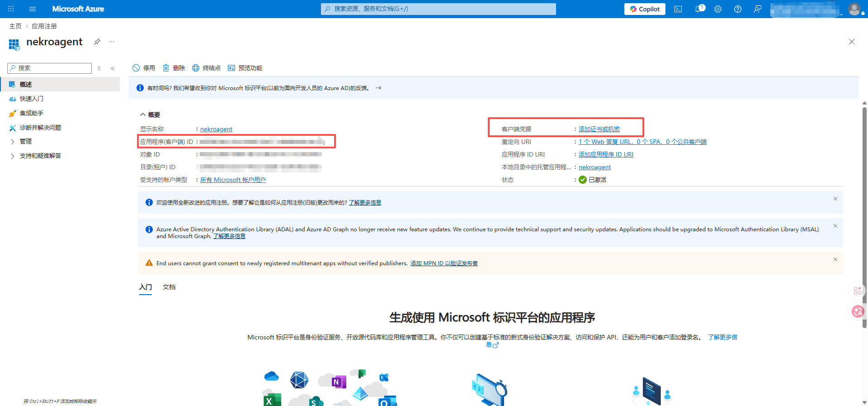Screen dimensions: 868x406
Task: Open the Azure portal waffle menu
Action: pyautogui.click(x=11, y=9)
